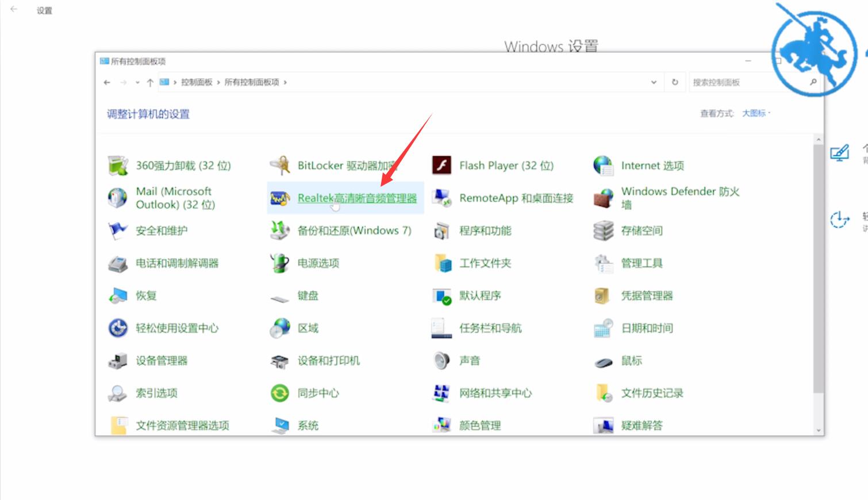Image resolution: width=868 pixels, height=500 pixels.
Task: Open the 键盘 icon
Action: pyautogui.click(x=280, y=298)
